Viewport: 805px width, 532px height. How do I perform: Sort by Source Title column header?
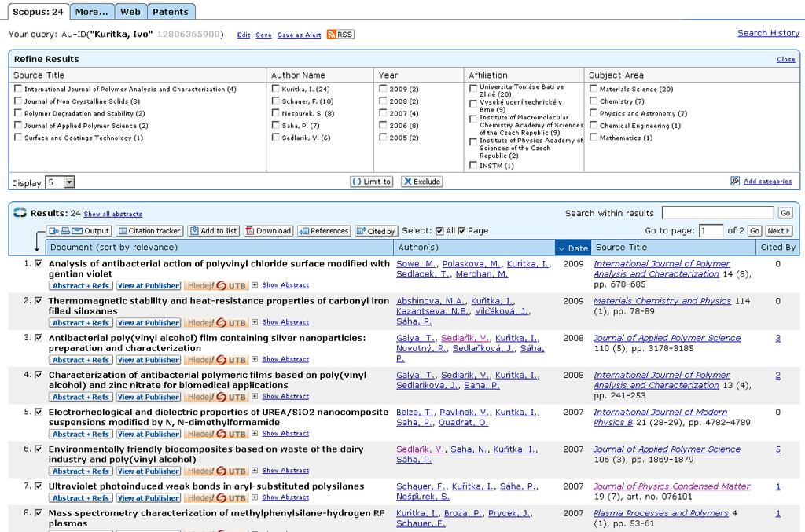point(621,248)
